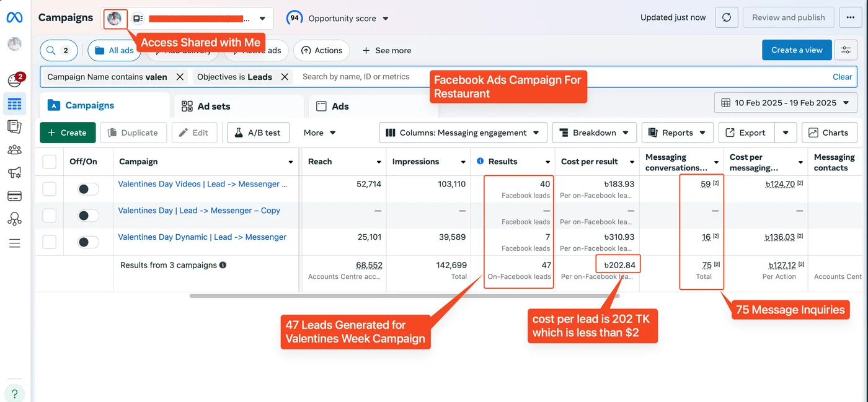Open Help using the question mark icon
The height and width of the screenshot is (402, 868).
pyautogui.click(x=14, y=393)
